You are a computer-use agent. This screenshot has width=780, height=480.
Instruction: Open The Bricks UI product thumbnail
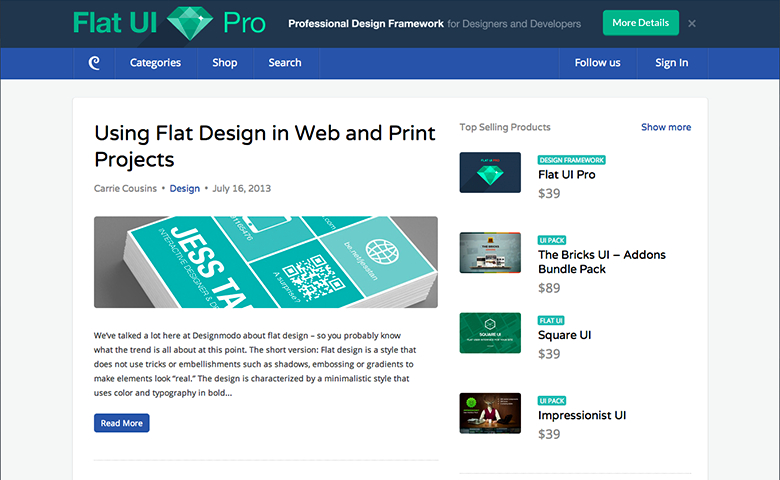pyautogui.click(x=490, y=253)
